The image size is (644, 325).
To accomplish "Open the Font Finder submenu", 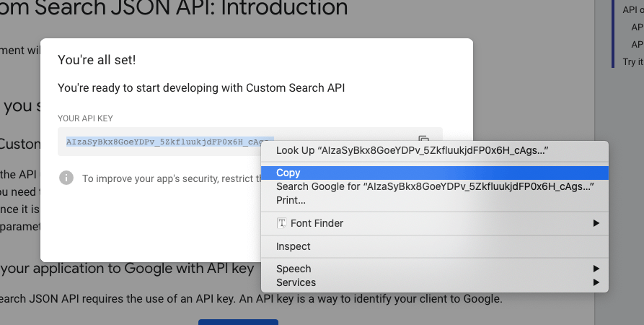I will (435, 223).
